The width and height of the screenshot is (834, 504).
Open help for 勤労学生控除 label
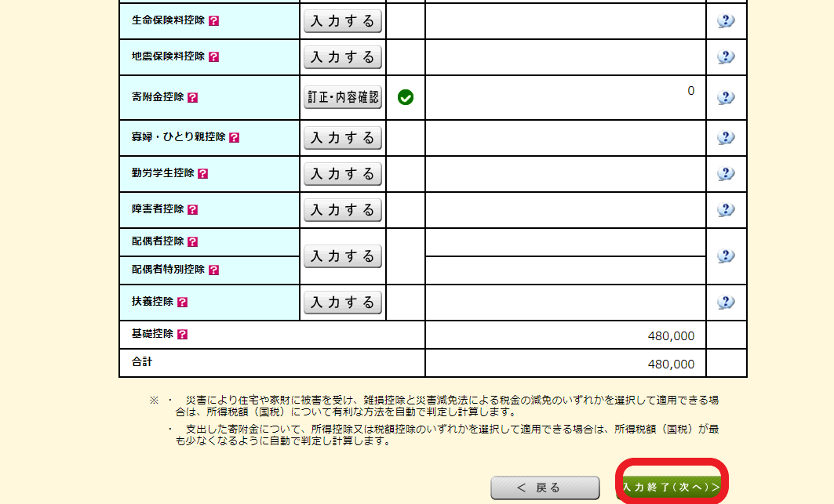coord(202,174)
